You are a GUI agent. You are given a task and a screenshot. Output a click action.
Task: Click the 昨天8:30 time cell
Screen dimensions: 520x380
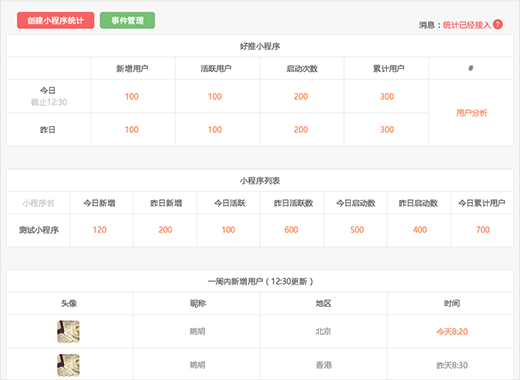[x=452, y=365]
